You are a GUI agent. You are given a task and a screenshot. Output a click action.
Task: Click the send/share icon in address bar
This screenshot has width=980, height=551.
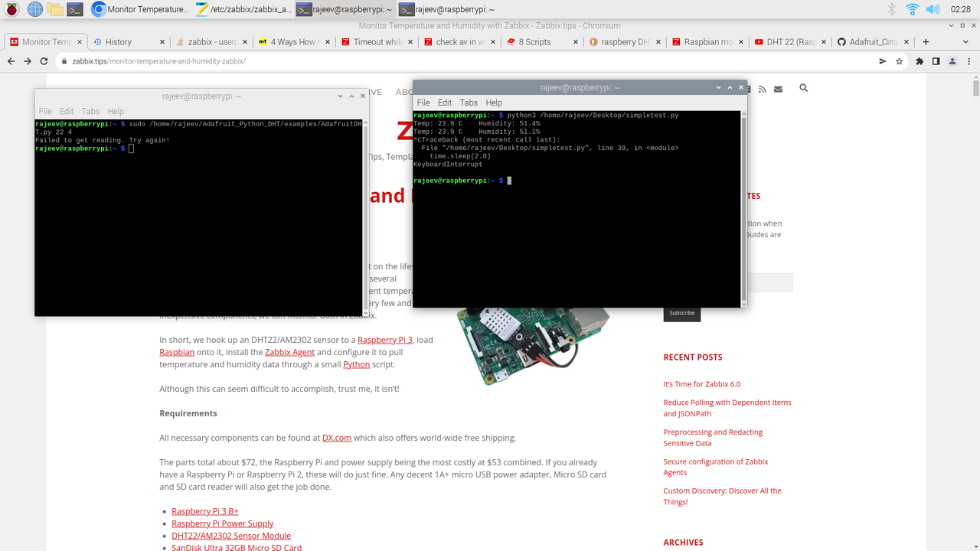point(883,61)
